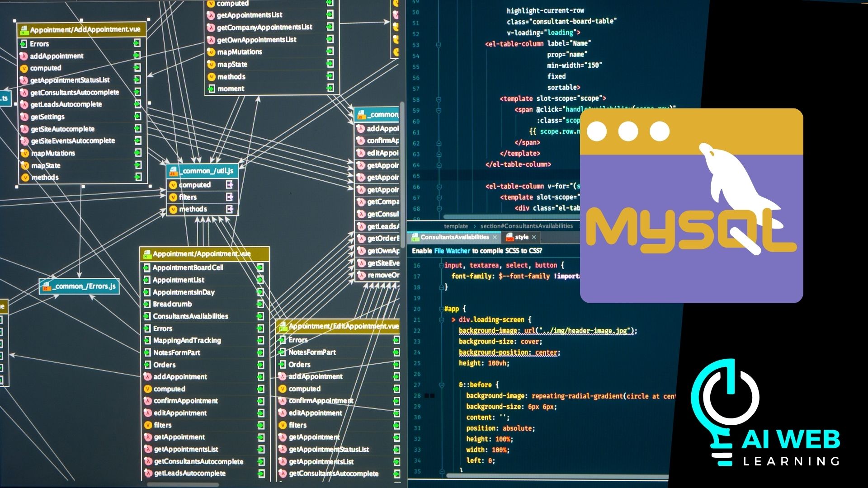This screenshot has height=488, width=868.
Task: Click the File Watcher link
Action: pos(452,251)
